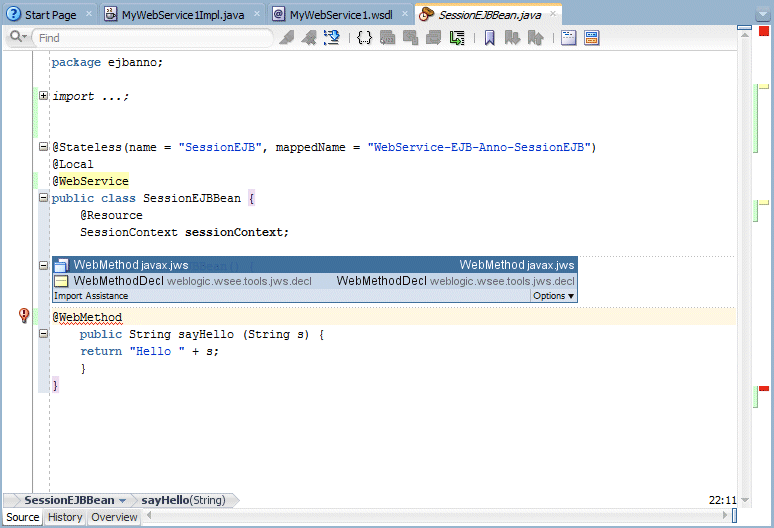This screenshot has height=528, width=774.
Task: Open the MyWebService1Impl.java tab
Action: click(x=183, y=15)
